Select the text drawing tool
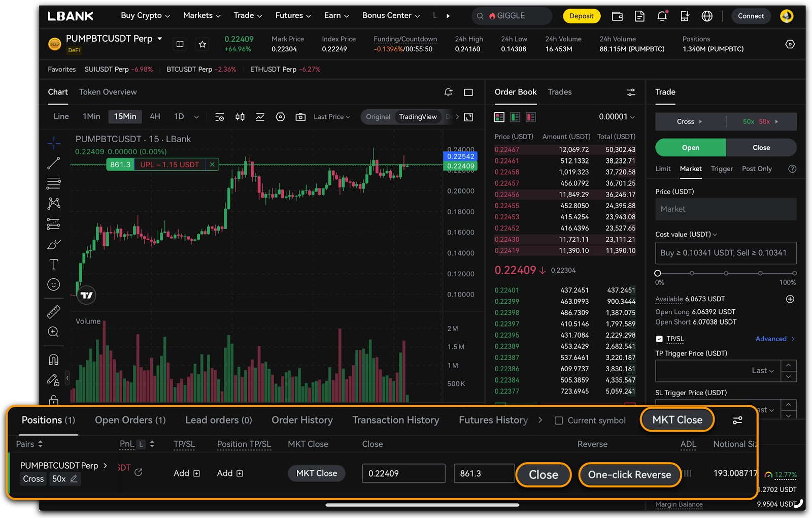Viewport: 812px width, 518px height. [53, 264]
